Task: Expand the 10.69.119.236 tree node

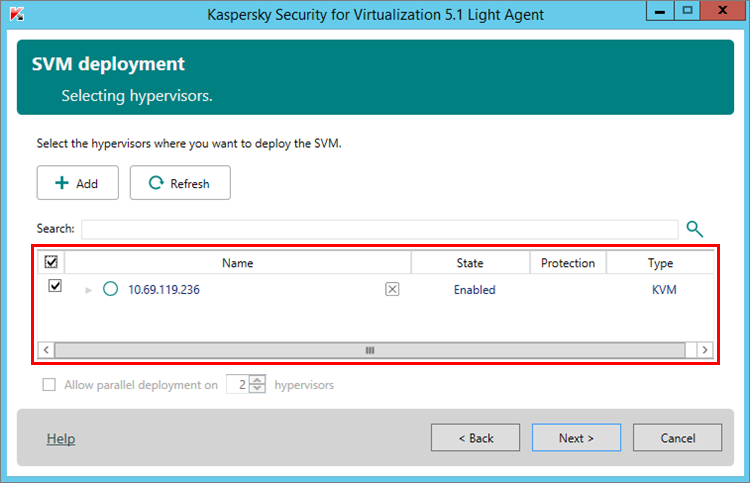Action: 88,290
